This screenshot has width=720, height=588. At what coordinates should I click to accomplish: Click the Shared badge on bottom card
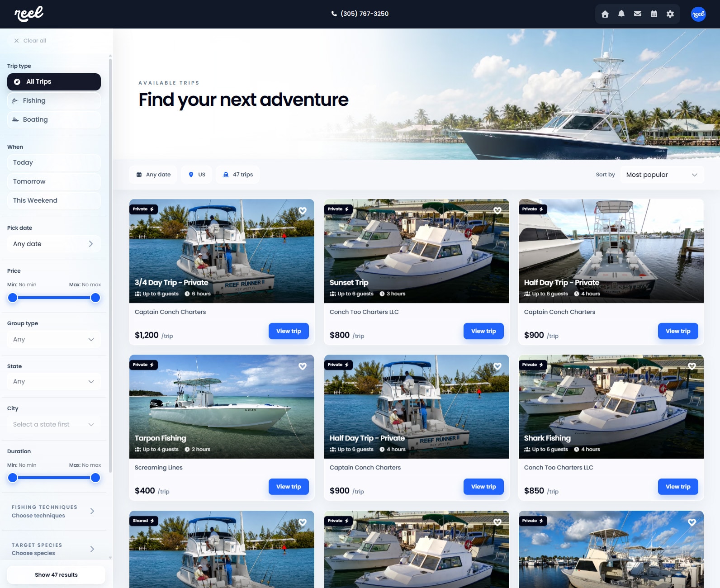pos(143,521)
